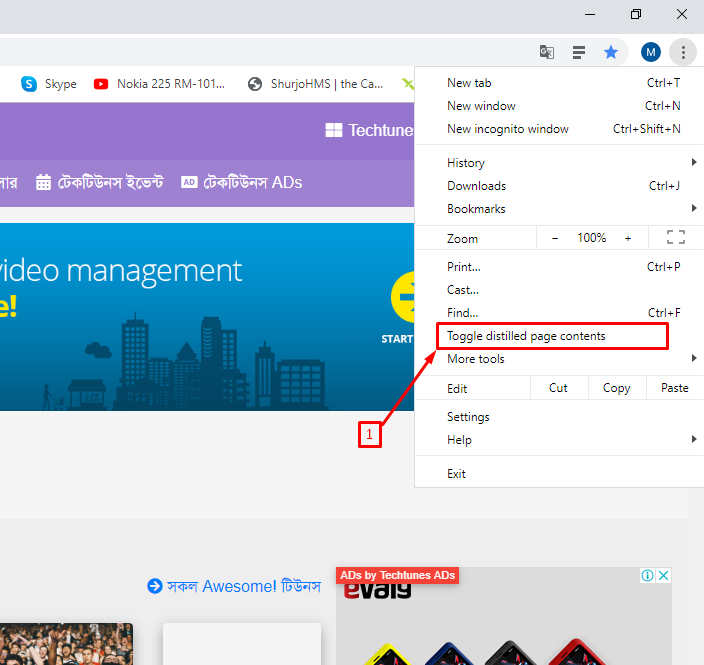Click the three-dot Chrome menu button
The width and height of the screenshot is (704, 665).
[683, 52]
